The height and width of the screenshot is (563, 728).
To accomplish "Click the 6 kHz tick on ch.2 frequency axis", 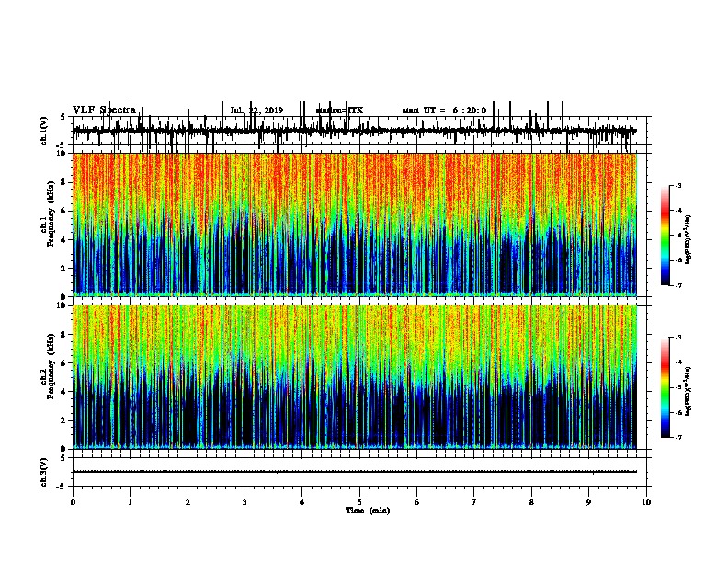I will click(64, 363).
